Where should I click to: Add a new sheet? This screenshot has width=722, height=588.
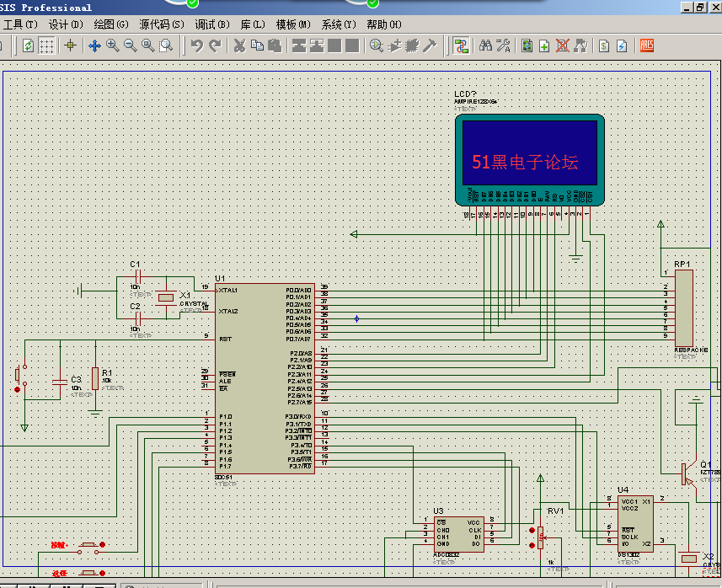click(x=545, y=45)
